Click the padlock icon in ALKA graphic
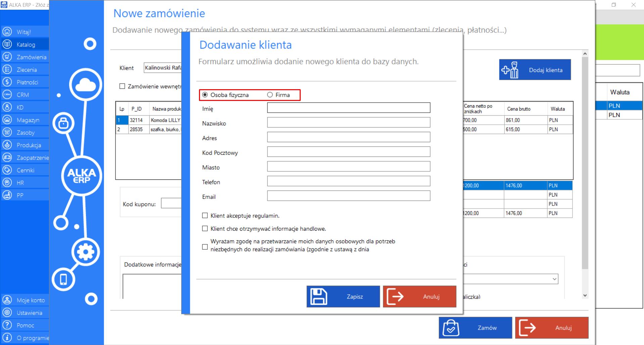 tap(63, 123)
